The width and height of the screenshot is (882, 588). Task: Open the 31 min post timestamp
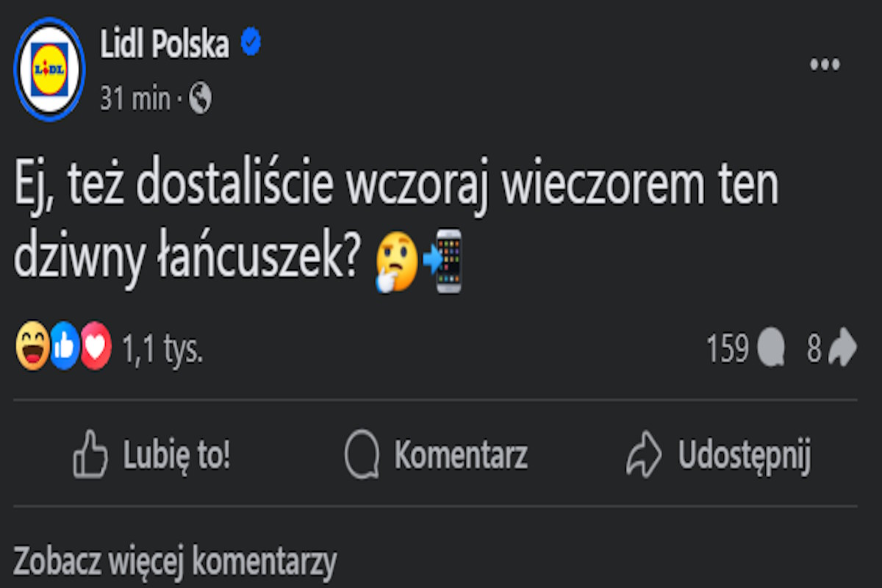[135, 99]
